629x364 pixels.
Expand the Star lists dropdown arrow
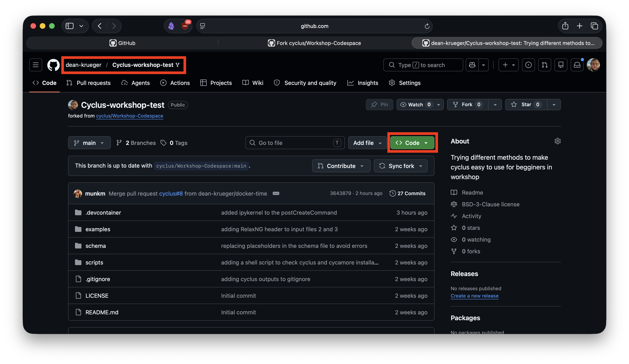coord(554,105)
